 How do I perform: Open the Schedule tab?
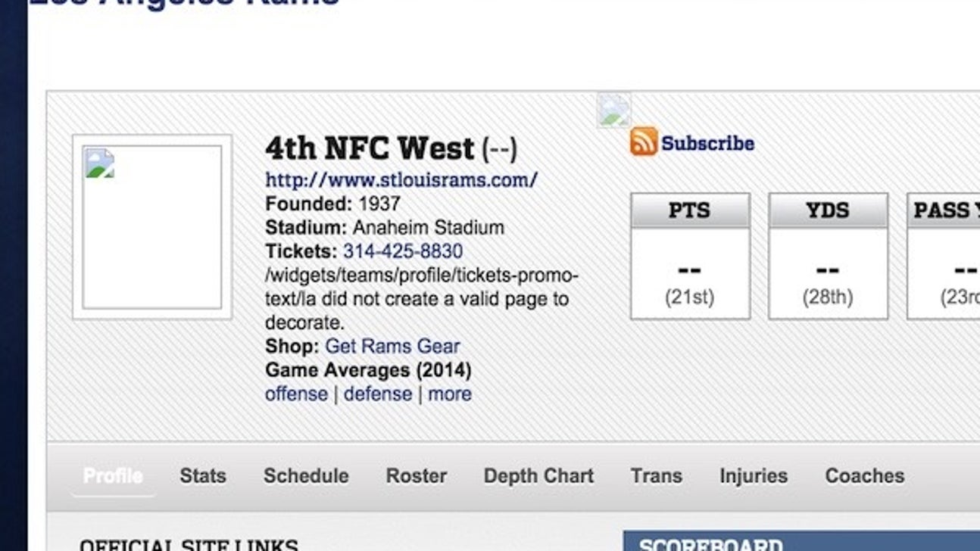[x=305, y=476]
